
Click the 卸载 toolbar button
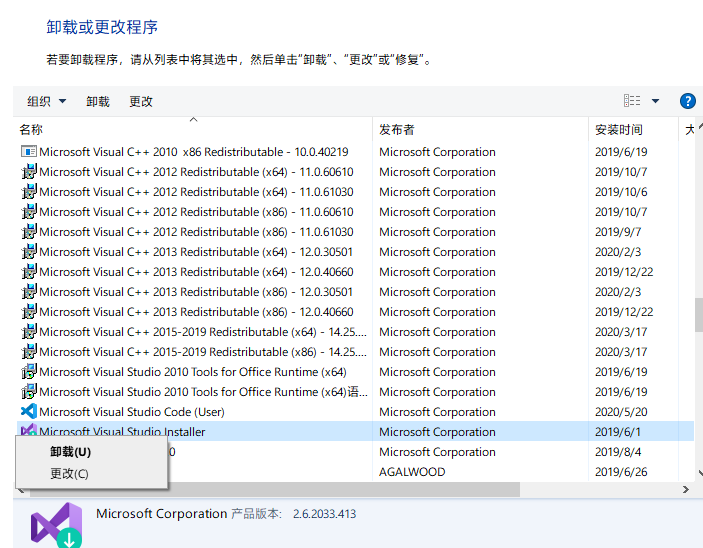tap(98, 101)
